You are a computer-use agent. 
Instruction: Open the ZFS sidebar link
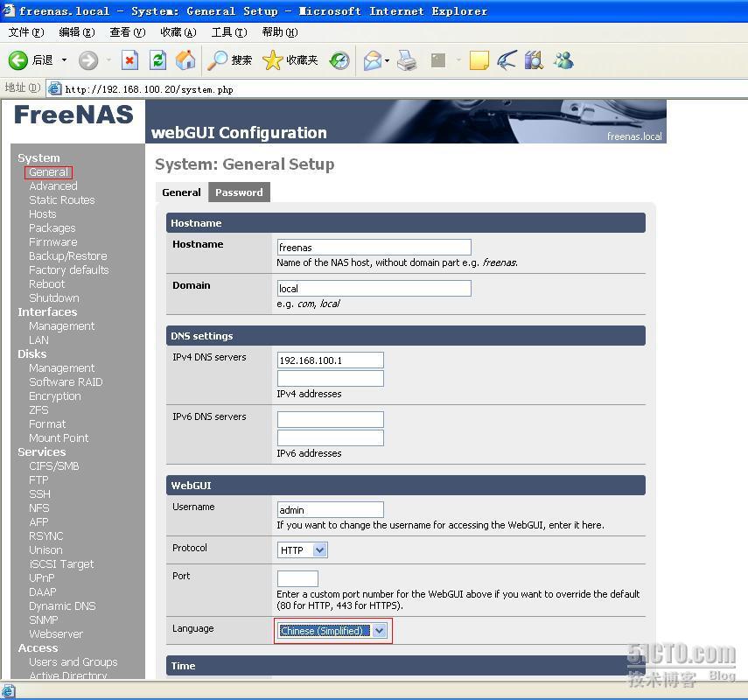[x=38, y=409]
